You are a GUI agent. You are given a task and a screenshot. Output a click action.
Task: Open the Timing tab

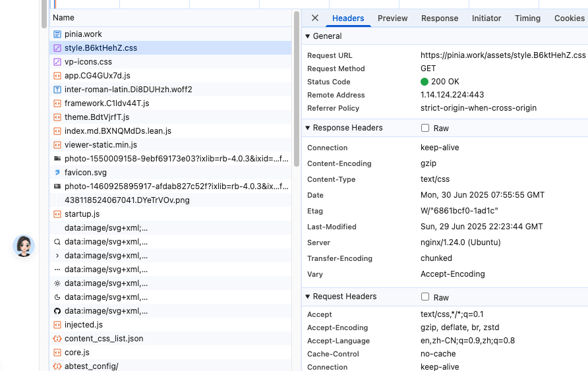click(527, 18)
